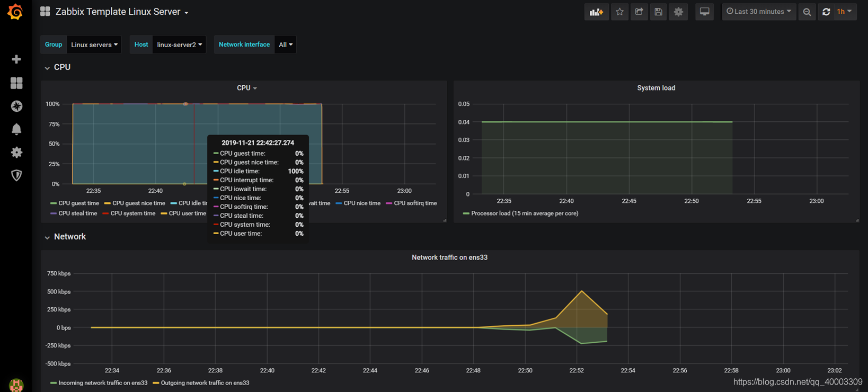Click the dashboards grid icon beside title
The width and height of the screenshot is (868, 392).
pos(45,12)
